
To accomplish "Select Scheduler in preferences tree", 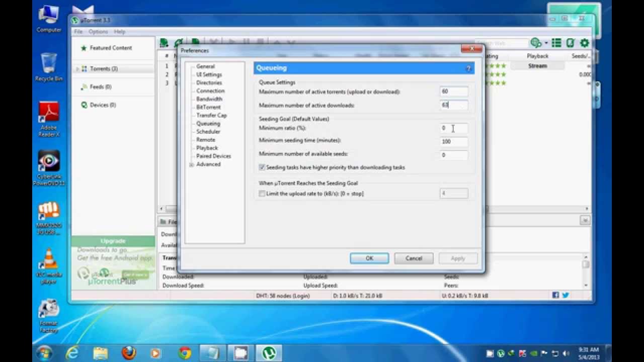I will point(208,132).
